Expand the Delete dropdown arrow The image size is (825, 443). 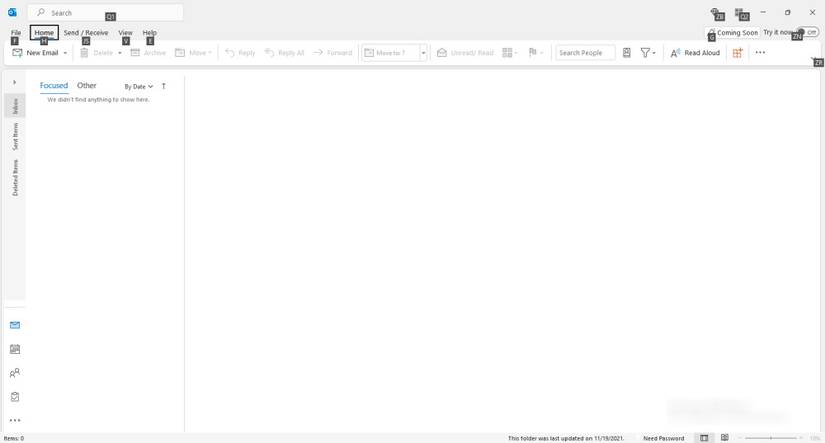click(120, 53)
